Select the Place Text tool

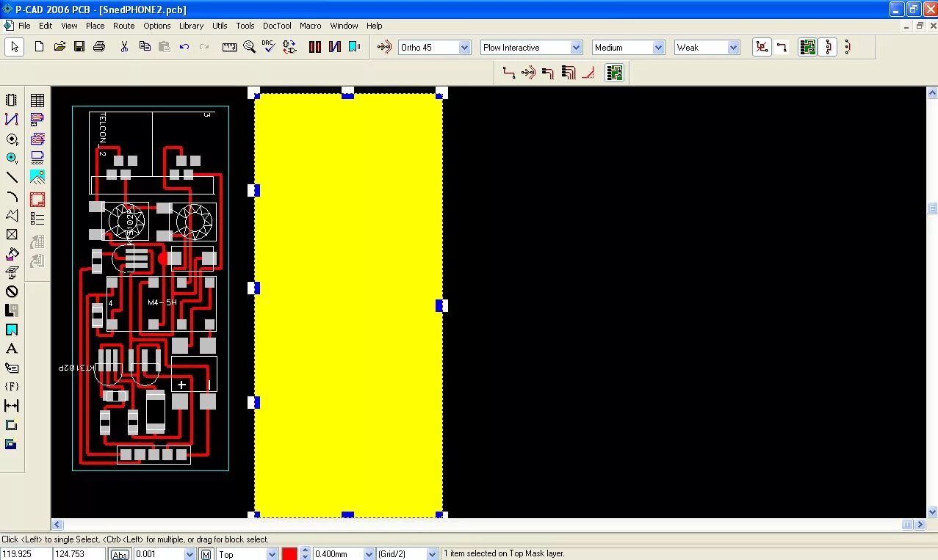[x=12, y=349]
